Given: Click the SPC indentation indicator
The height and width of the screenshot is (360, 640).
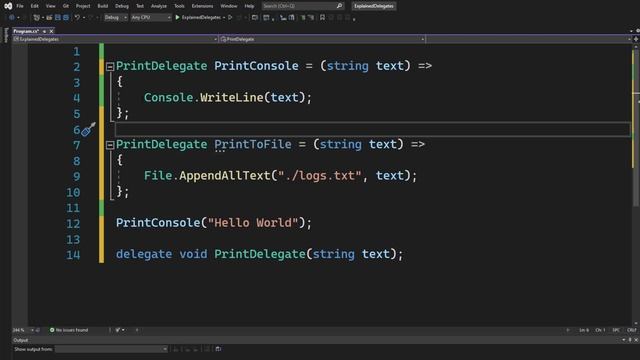Looking at the screenshot, I should click(616, 330).
